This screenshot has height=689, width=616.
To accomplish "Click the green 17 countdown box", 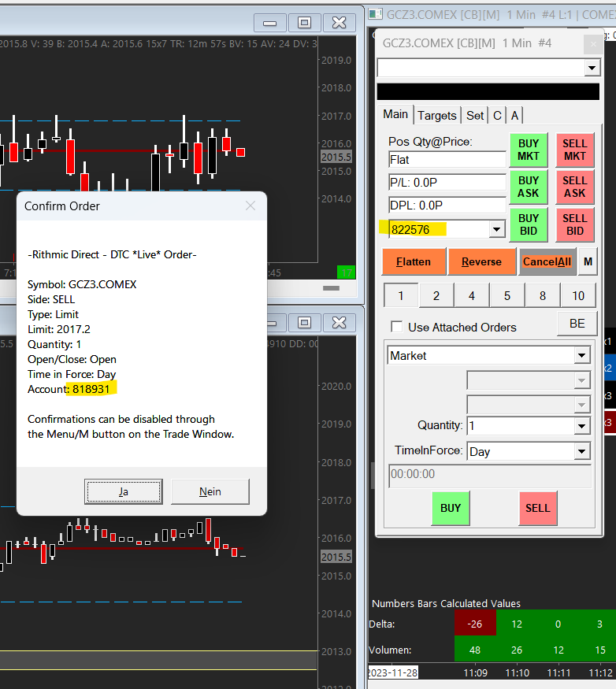I will (x=346, y=272).
